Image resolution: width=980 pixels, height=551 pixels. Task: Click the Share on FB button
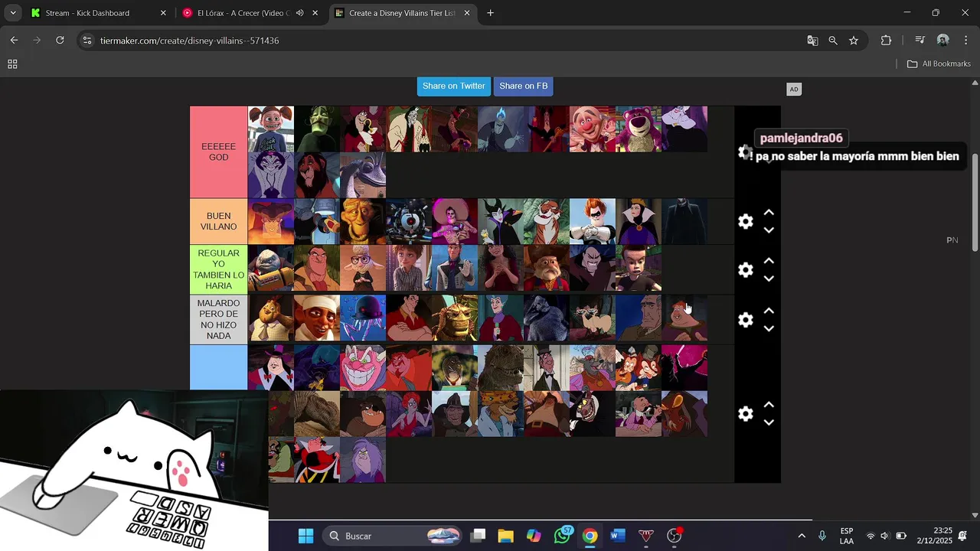[524, 86]
